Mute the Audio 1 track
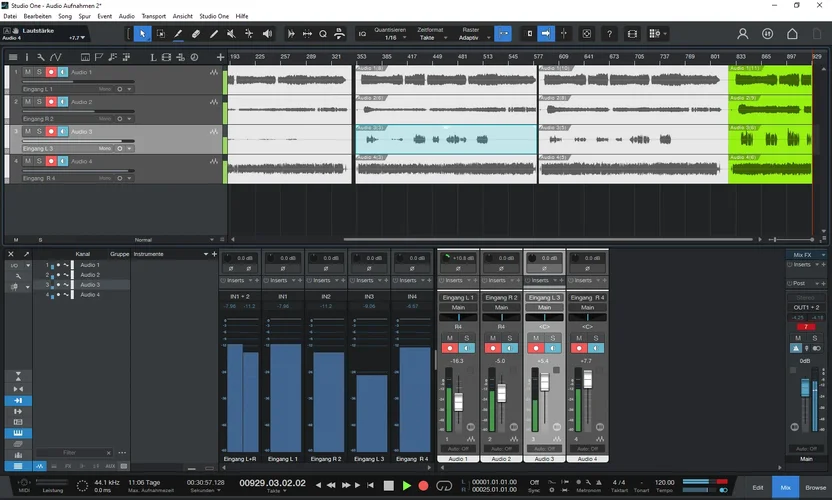Viewport: 832px width, 500px height. pyautogui.click(x=28, y=73)
